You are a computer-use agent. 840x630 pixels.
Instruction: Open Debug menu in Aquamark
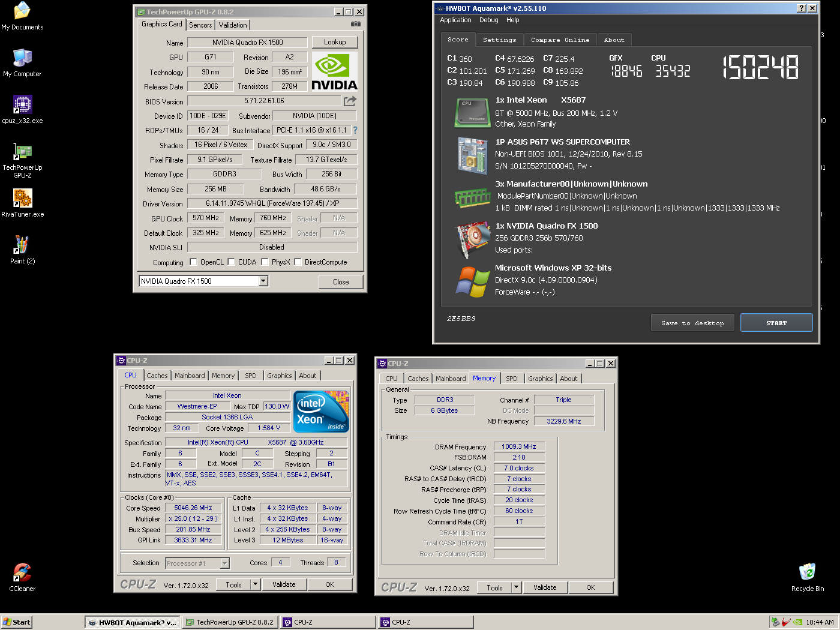pyautogui.click(x=488, y=20)
